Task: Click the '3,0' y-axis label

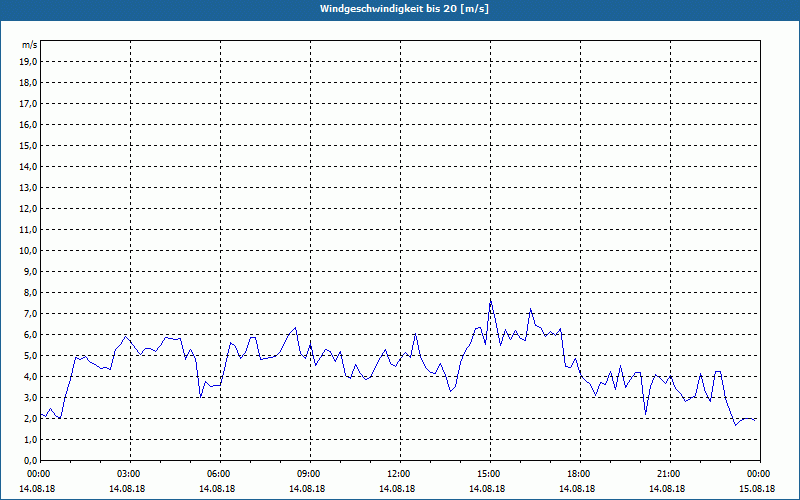Action: (x=30, y=397)
